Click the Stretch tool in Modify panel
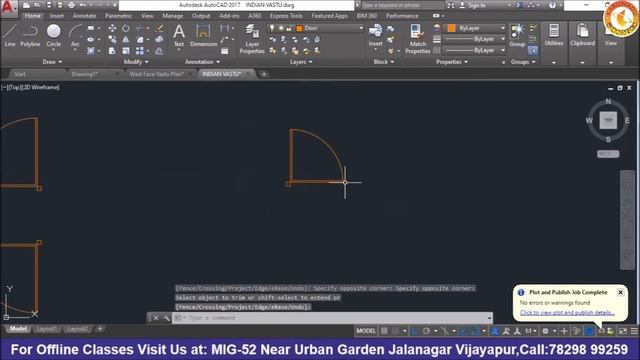The width and height of the screenshot is (640, 360). pyautogui.click(x=112, y=51)
